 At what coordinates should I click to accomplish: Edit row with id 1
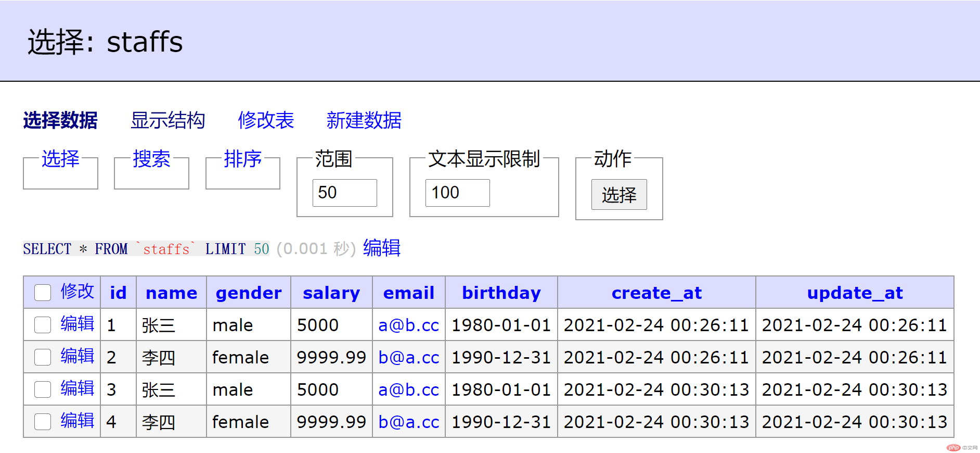pos(77,324)
